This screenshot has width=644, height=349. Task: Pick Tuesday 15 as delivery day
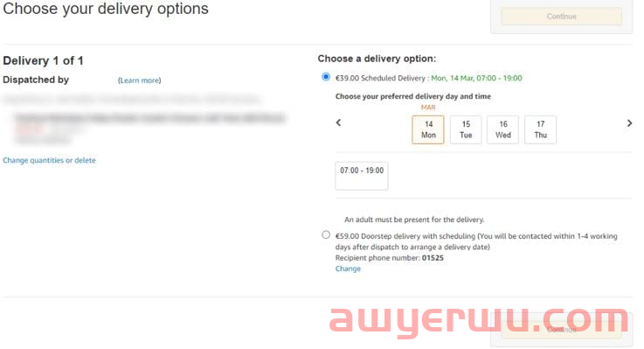(466, 129)
